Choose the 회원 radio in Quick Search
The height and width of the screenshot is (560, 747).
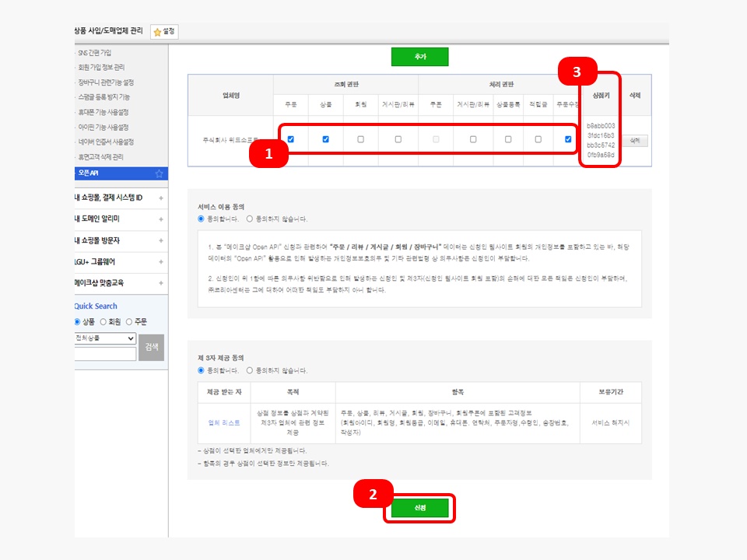pos(103,321)
